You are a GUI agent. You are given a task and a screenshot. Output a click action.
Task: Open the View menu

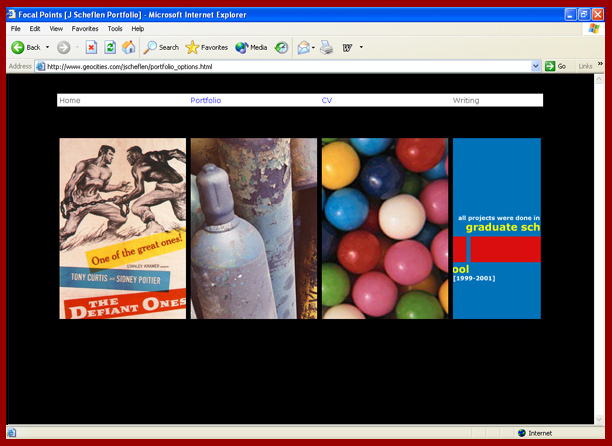[x=56, y=29]
